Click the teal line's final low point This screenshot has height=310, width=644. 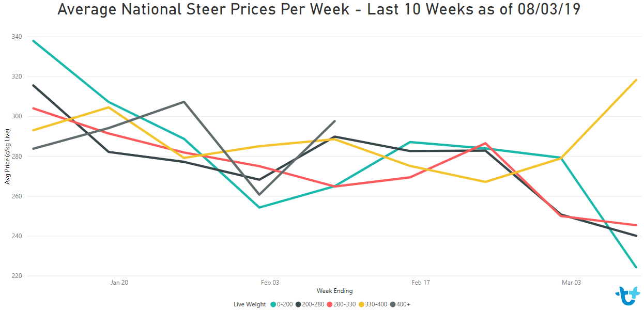click(x=636, y=267)
